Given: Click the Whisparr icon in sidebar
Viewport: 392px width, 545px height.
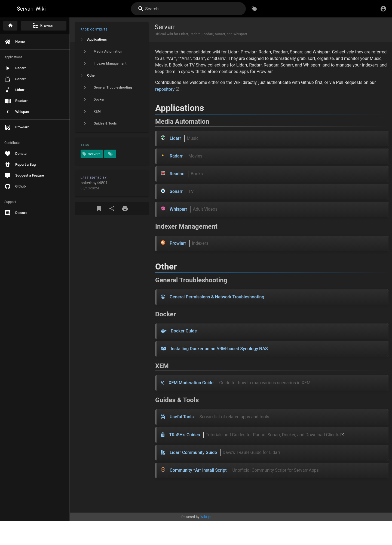Looking at the screenshot, I should click(8, 112).
